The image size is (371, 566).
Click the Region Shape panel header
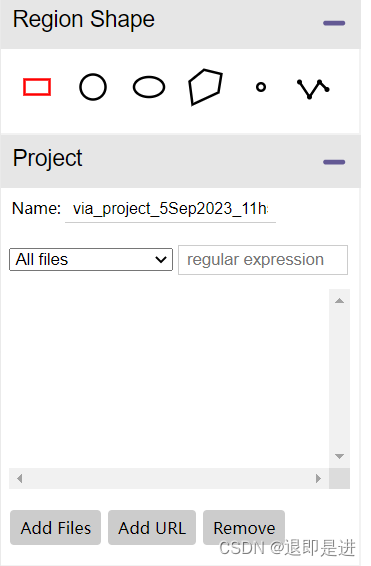point(180,24)
